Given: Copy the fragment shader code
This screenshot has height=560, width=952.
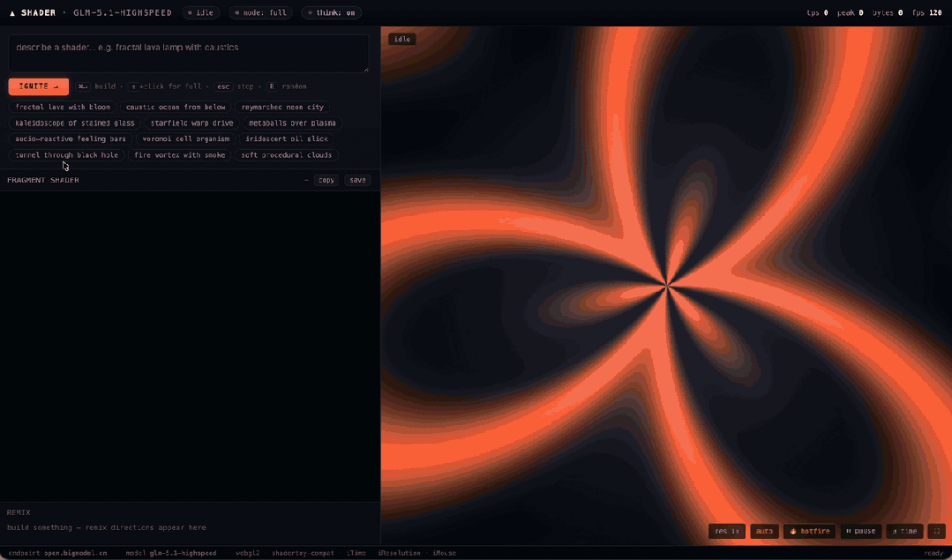Looking at the screenshot, I should [326, 180].
